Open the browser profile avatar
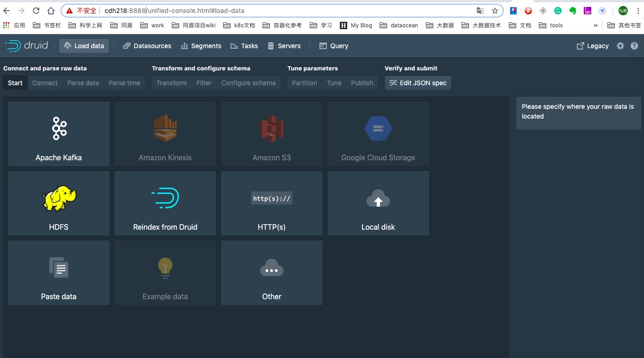 (x=623, y=11)
